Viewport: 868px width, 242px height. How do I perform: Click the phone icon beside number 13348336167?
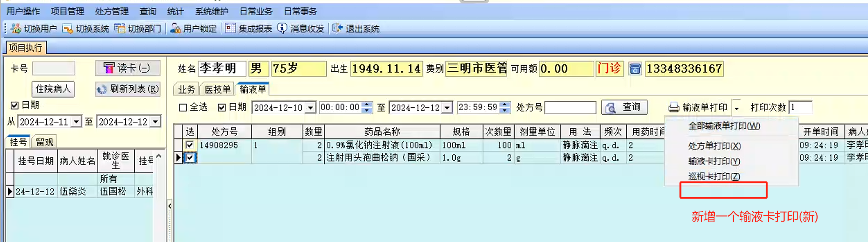635,69
